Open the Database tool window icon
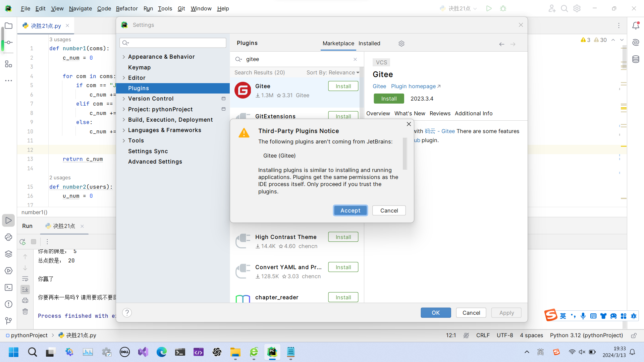This screenshot has width=644, height=362. tap(636, 59)
